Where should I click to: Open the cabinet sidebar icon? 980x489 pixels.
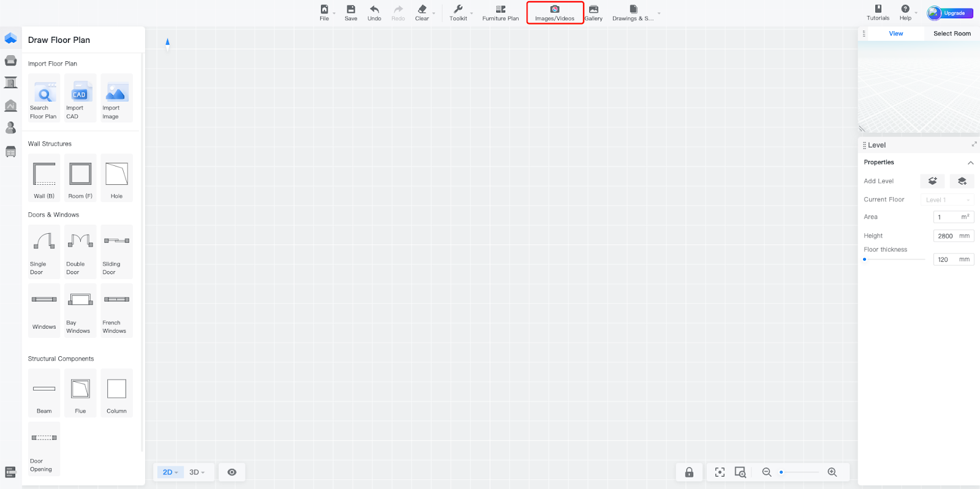(10, 151)
